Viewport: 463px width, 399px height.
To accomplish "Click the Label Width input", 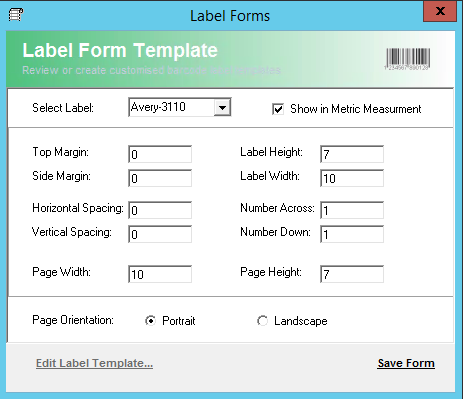I will (x=352, y=178).
